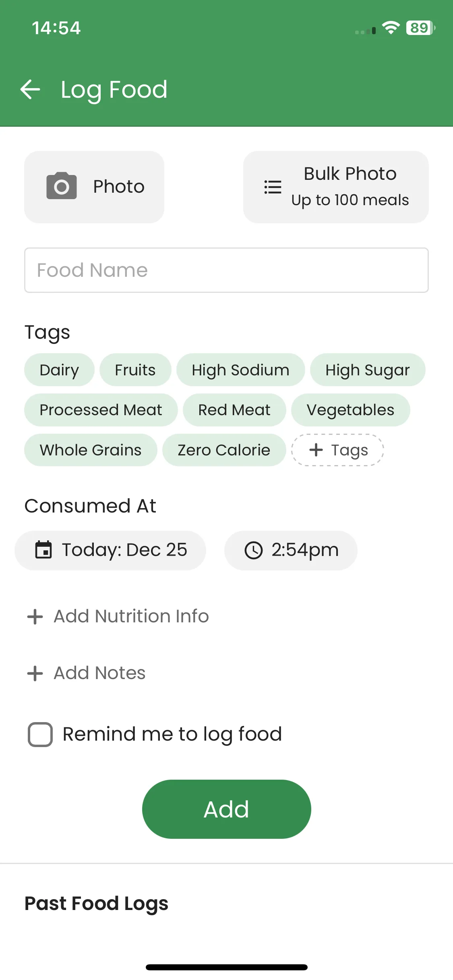
Task: Tap plus icon beside Add Notes
Action: click(x=35, y=673)
